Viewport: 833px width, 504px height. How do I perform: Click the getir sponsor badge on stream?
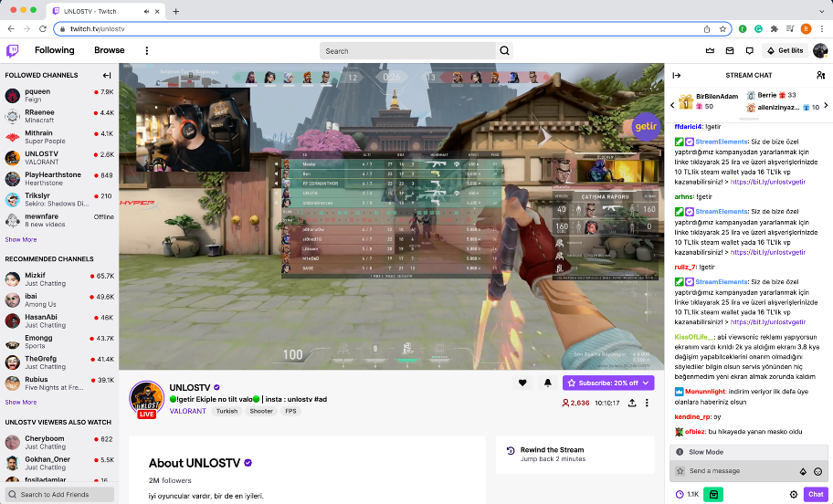point(646,126)
